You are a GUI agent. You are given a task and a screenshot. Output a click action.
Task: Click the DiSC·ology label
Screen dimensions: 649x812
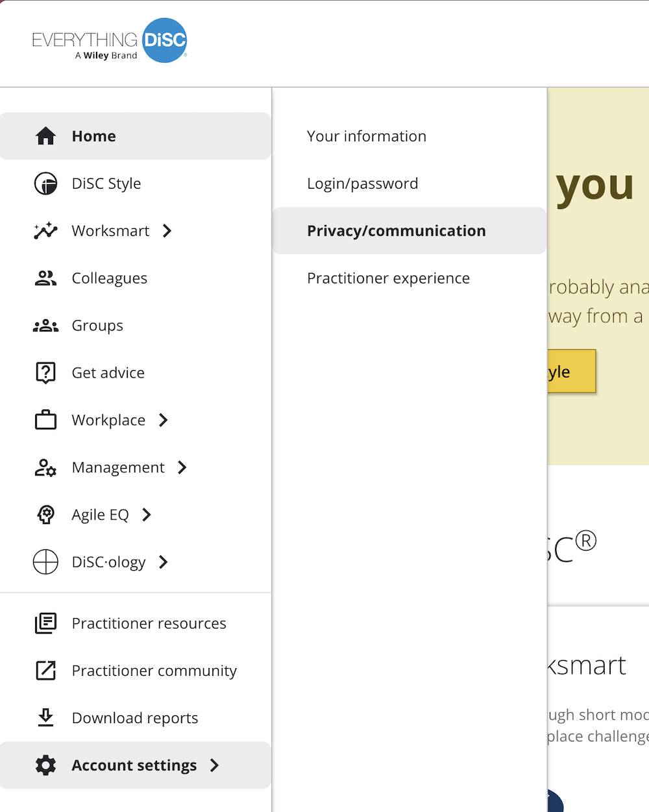(x=109, y=562)
